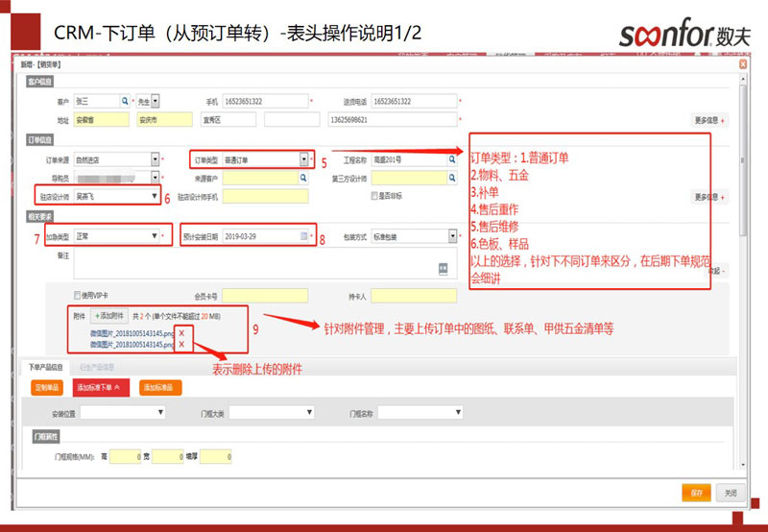Tick the 是否非标 checkbox
This screenshot has width=768, height=532.
tap(375, 196)
